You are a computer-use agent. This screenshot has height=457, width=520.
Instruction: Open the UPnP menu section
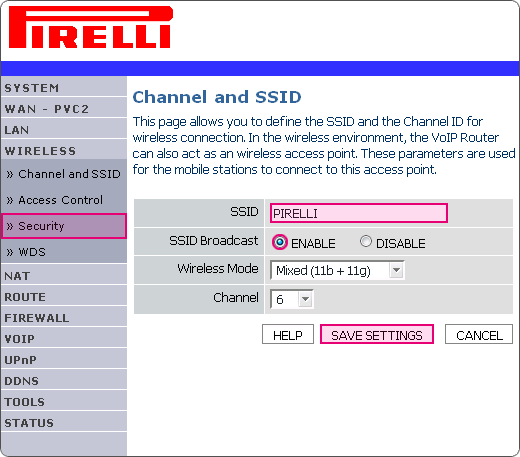click(x=64, y=360)
